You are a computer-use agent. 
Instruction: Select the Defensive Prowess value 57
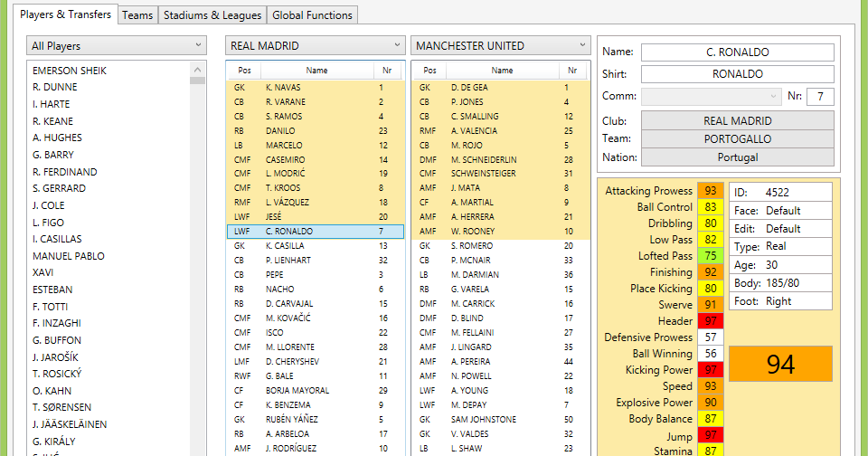(711, 337)
